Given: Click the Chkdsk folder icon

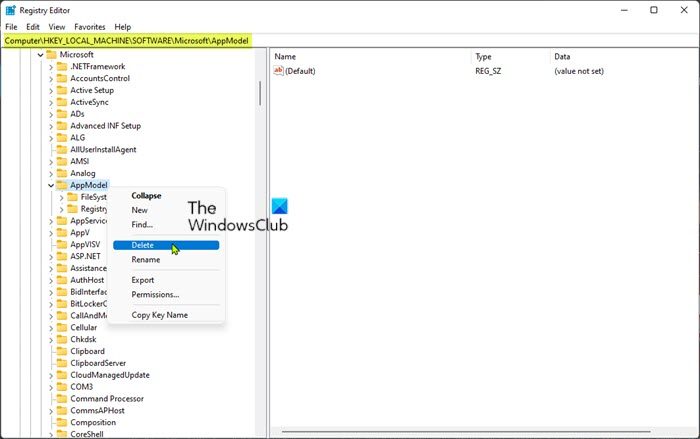Looking at the screenshot, I should point(62,339).
